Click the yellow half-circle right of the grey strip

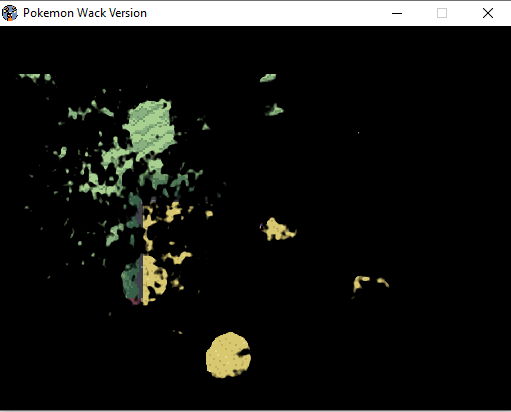click(154, 279)
